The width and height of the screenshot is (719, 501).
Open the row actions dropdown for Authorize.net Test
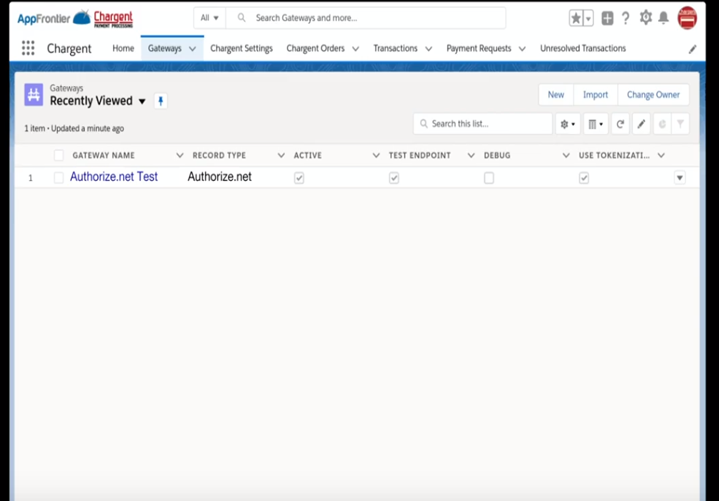pos(680,178)
